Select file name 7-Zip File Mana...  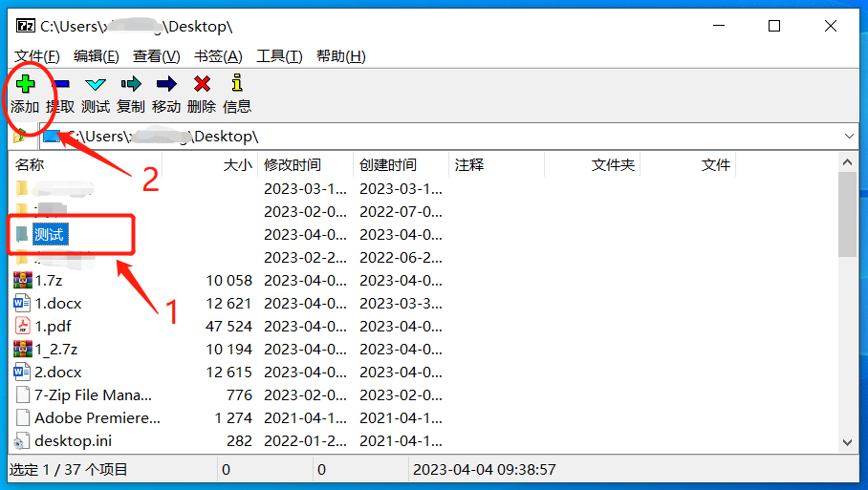[x=93, y=394]
